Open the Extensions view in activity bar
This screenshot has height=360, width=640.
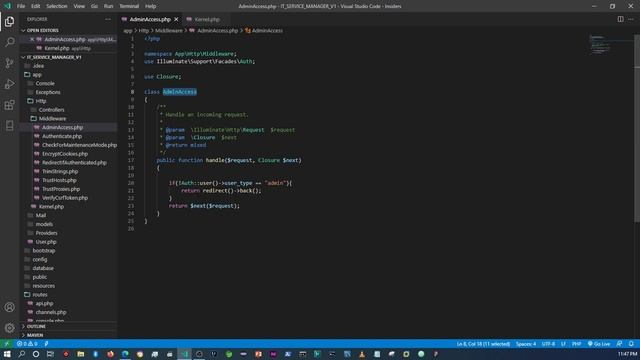pos(9,105)
